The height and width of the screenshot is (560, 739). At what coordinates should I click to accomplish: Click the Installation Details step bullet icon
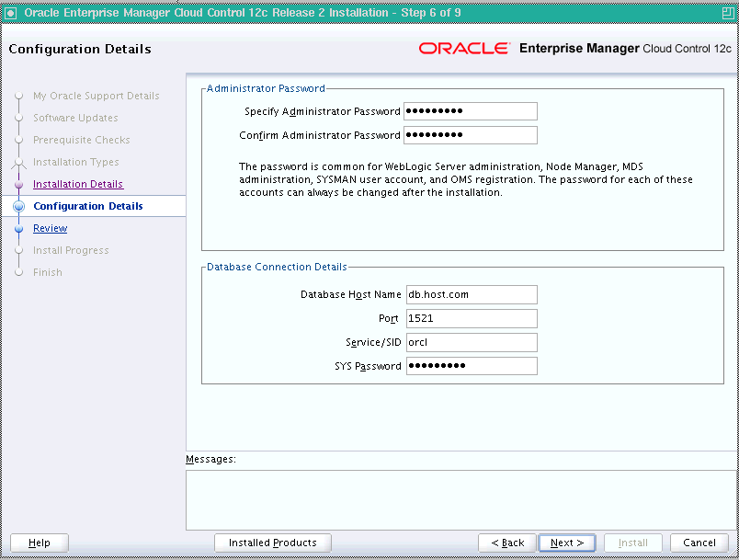pyautogui.click(x=19, y=184)
